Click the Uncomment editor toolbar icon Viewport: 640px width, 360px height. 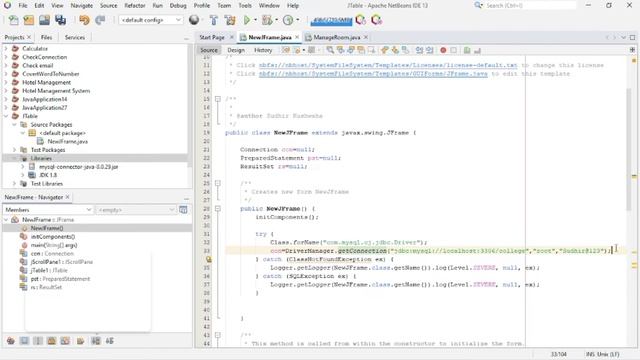[477, 50]
